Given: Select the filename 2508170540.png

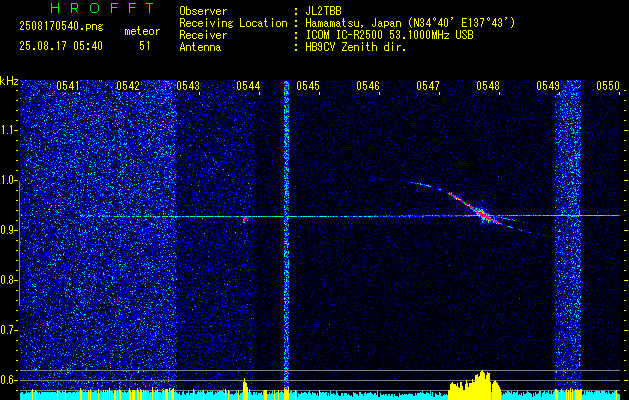Looking at the screenshot, I should pyautogui.click(x=61, y=27).
